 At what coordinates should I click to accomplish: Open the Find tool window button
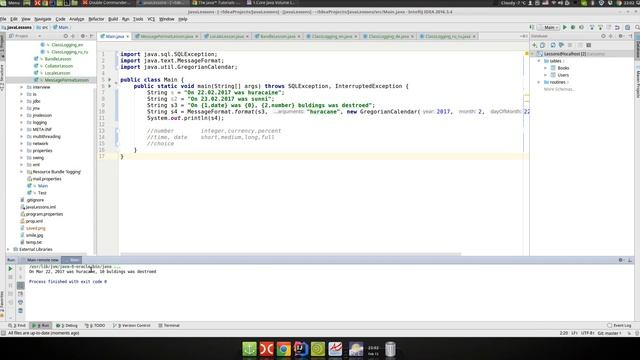[x=17, y=326]
